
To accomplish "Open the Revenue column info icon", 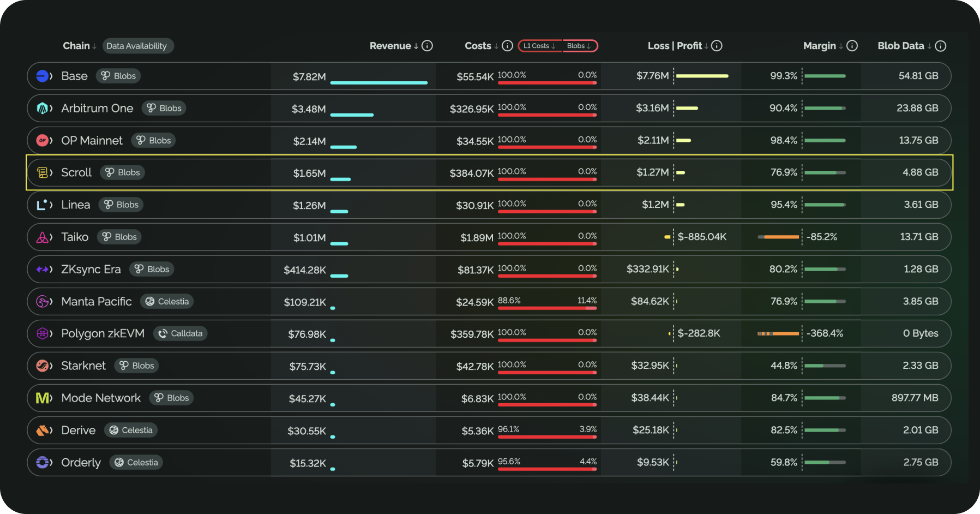I will pyautogui.click(x=428, y=46).
